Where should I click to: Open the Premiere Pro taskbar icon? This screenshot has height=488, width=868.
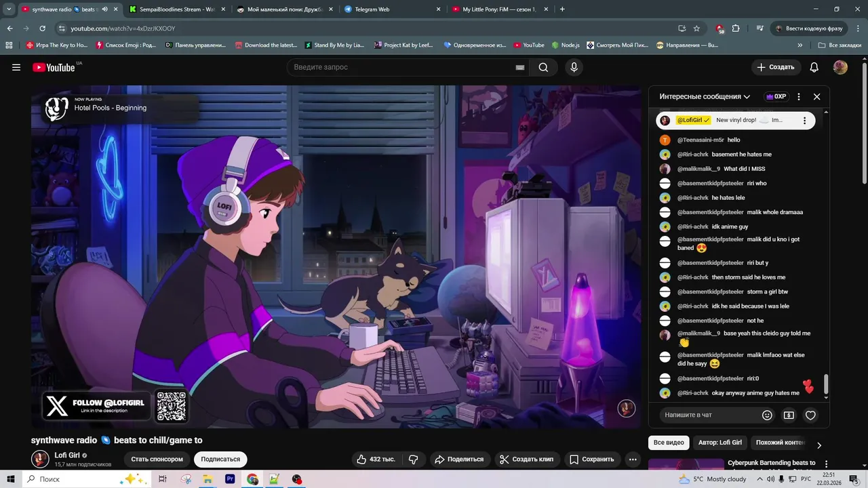[230, 479]
